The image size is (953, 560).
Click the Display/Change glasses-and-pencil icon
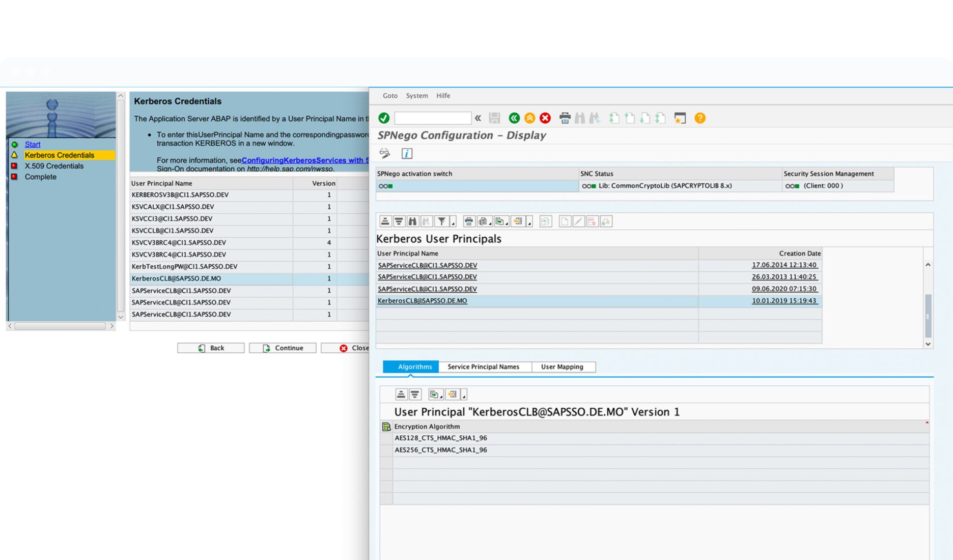pyautogui.click(x=385, y=153)
